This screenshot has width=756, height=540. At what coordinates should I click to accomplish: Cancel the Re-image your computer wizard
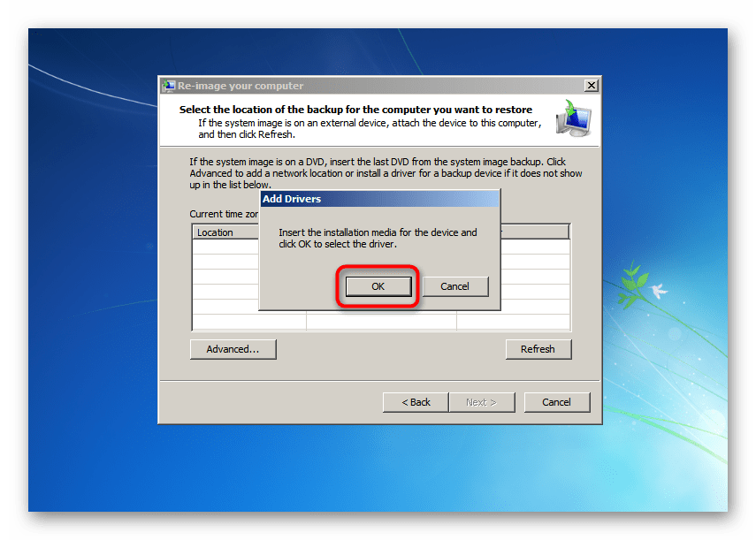click(x=556, y=402)
